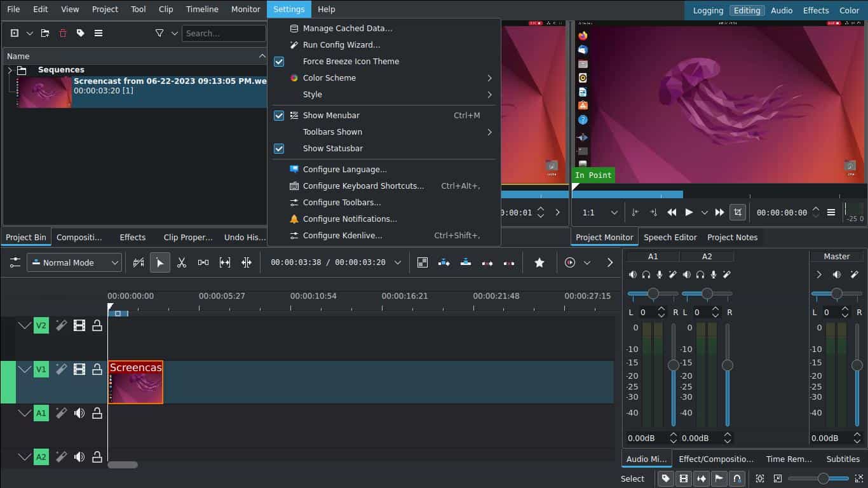Image resolution: width=868 pixels, height=488 pixels.
Task: Click the red delete icon in Project Bin
Action: coord(62,33)
